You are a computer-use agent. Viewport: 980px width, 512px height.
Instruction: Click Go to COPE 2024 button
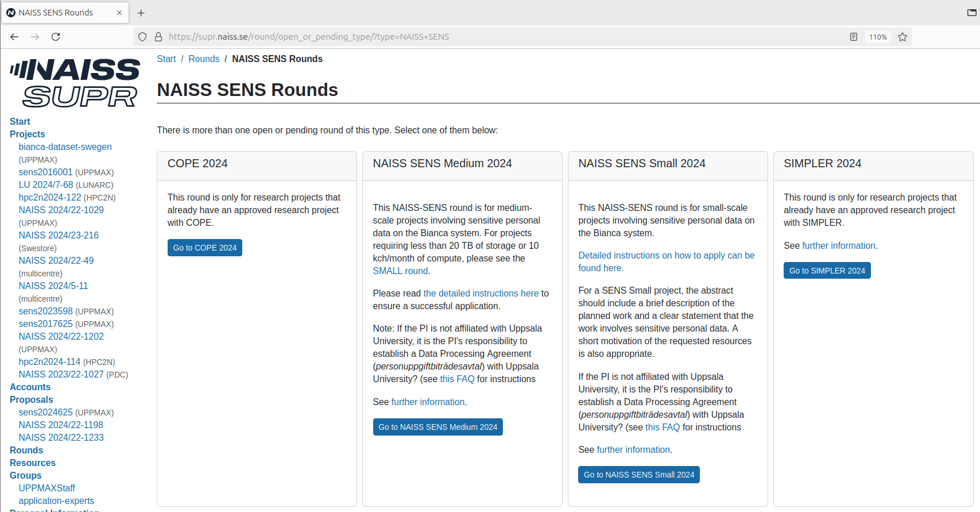(x=205, y=248)
